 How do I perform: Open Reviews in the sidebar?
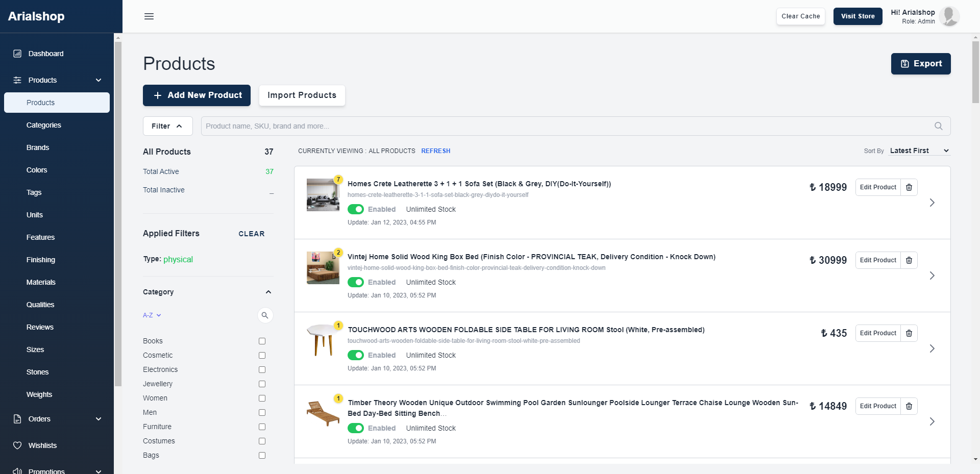click(x=40, y=327)
